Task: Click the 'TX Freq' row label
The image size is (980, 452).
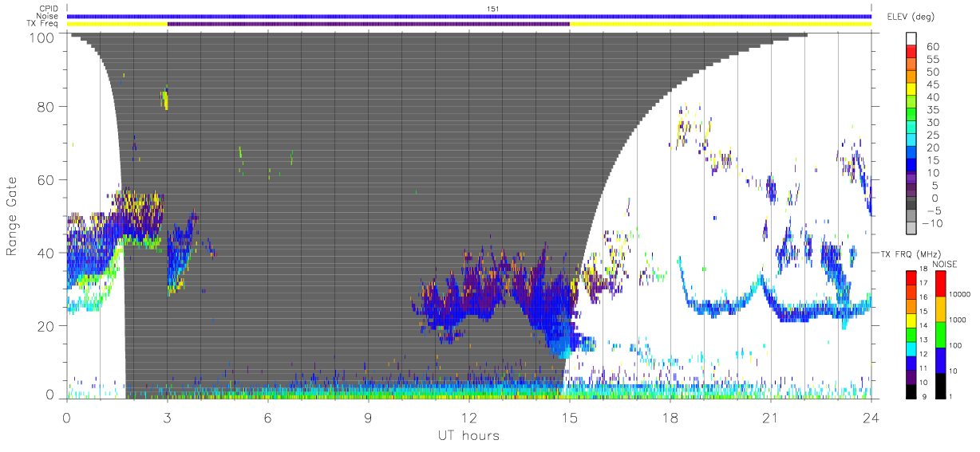Action: [x=43, y=24]
